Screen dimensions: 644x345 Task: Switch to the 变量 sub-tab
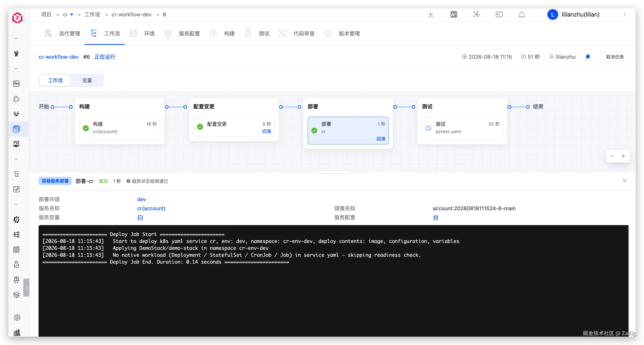[x=87, y=80]
